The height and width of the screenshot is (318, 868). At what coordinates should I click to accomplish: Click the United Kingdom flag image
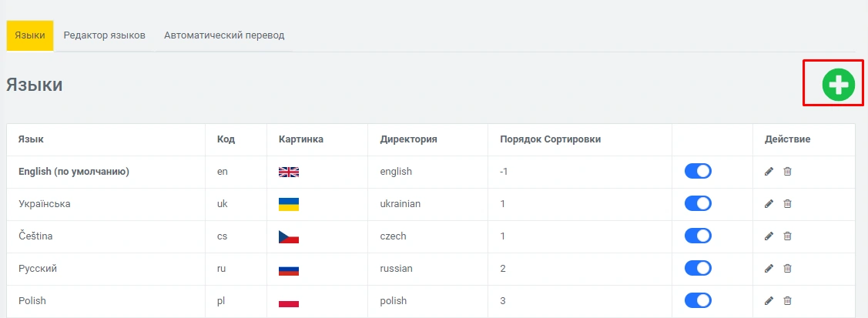click(288, 172)
